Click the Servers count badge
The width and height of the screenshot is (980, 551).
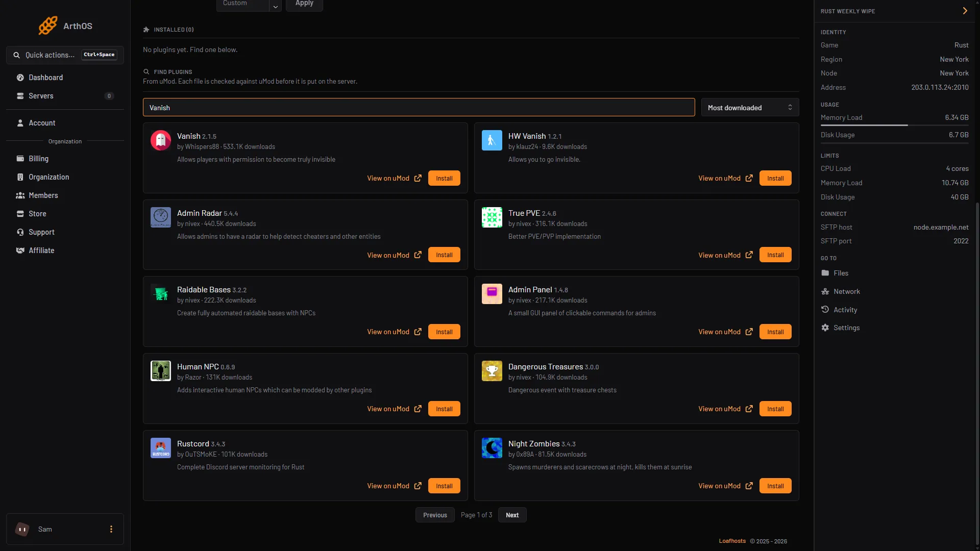[x=109, y=96]
